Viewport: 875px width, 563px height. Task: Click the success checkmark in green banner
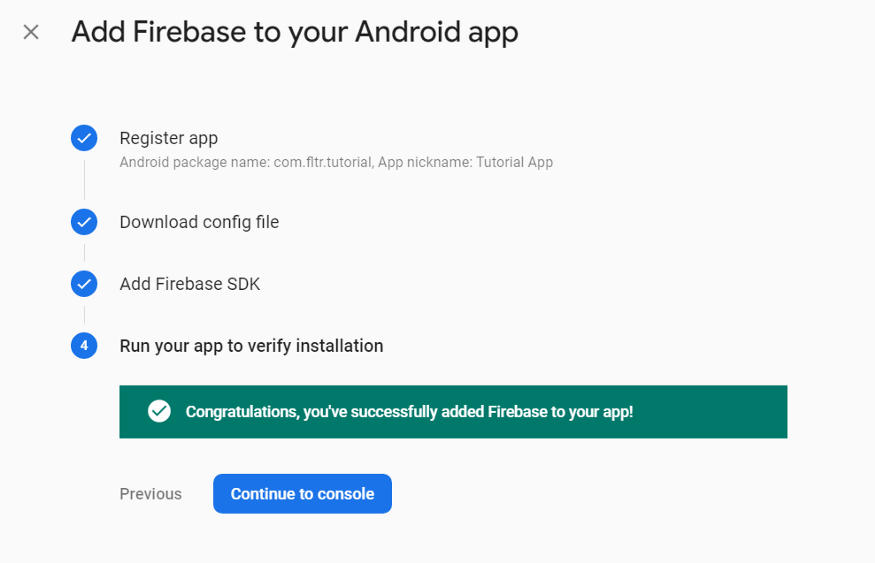[159, 411]
